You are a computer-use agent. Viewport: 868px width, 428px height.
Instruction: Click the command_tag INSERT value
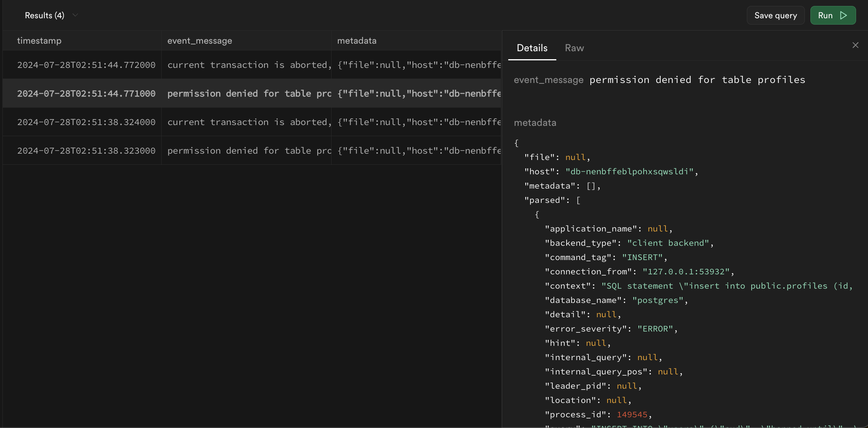[x=643, y=257]
